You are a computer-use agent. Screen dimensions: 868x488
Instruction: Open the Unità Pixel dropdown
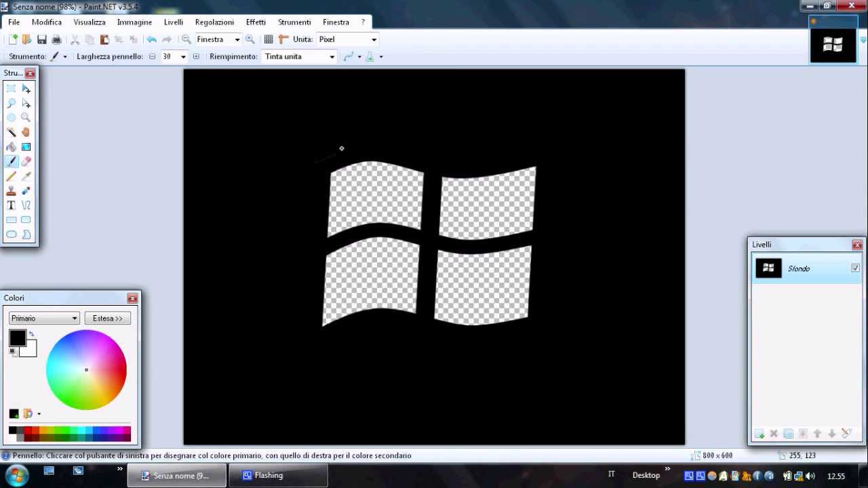tap(374, 39)
